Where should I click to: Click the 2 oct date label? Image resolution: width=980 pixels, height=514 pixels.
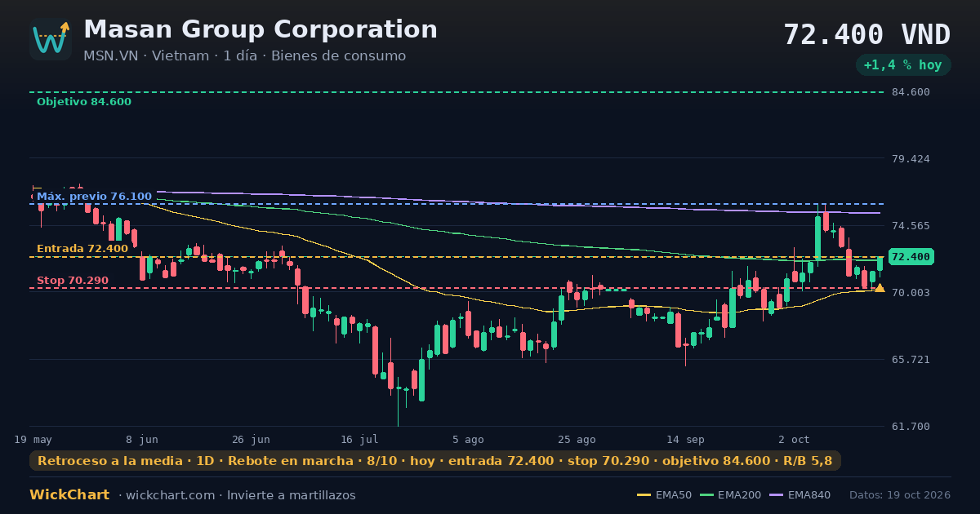(794, 439)
